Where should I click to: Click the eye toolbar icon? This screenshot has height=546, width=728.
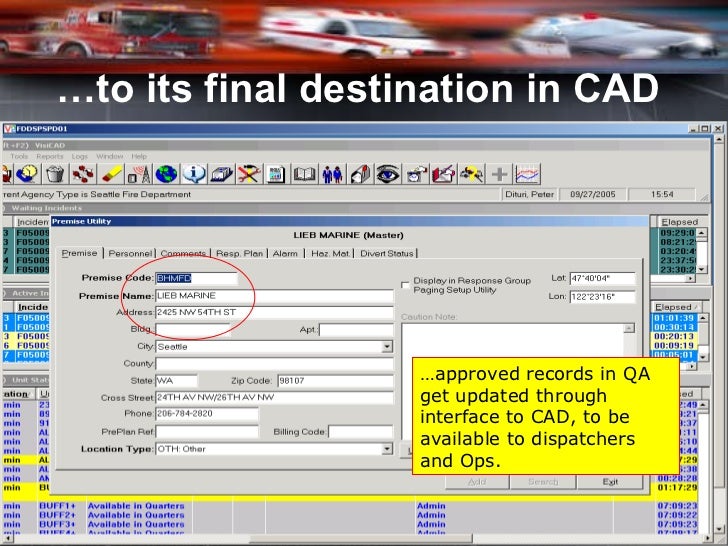coord(388,174)
